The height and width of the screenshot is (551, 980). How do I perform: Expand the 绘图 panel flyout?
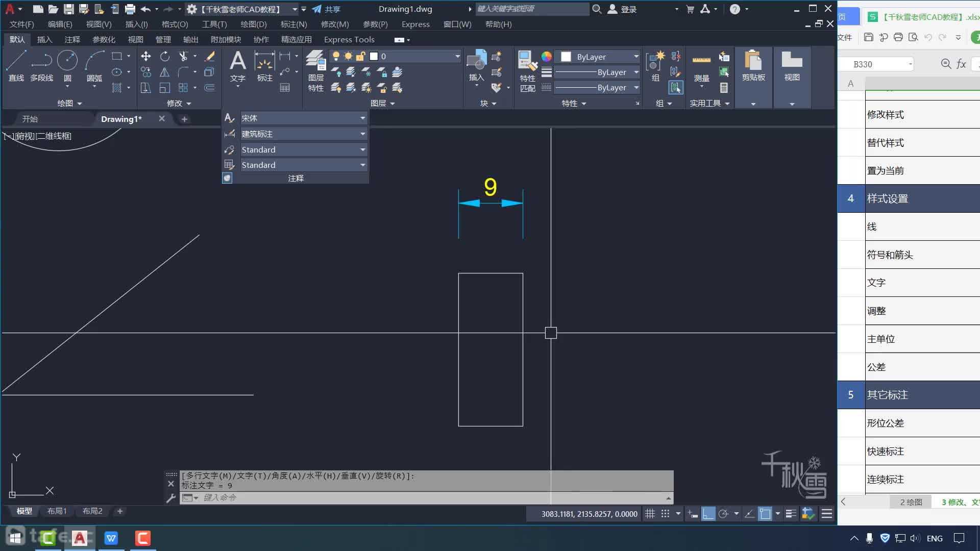[x=69, y=103]
